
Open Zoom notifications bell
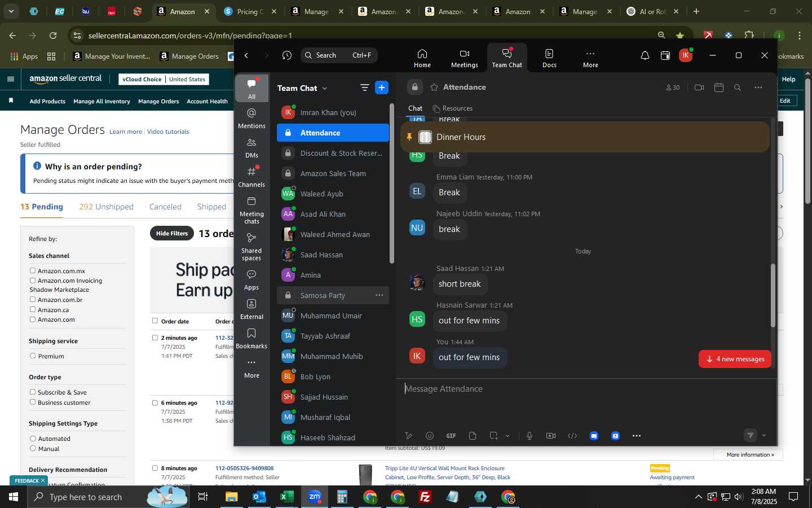[645, 55]
